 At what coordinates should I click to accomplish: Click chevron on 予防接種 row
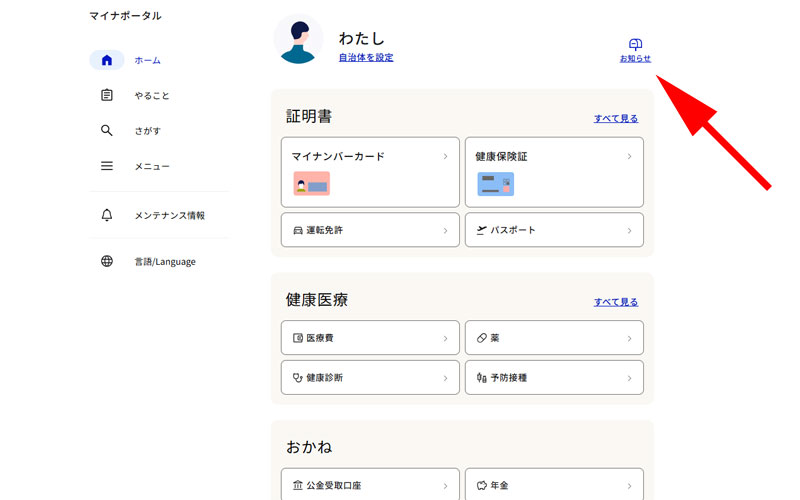629,378
